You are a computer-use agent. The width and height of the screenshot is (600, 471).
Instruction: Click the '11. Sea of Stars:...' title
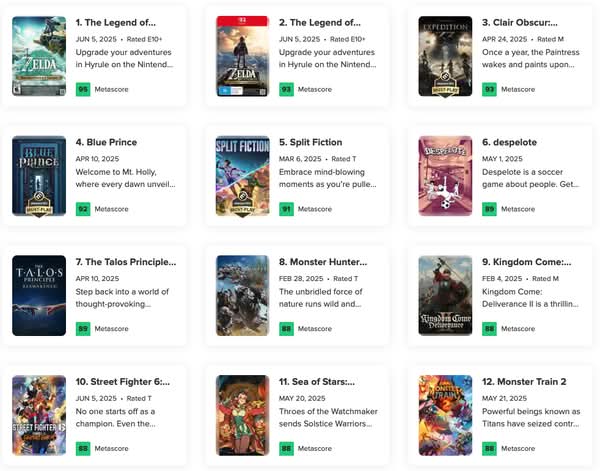tap(317, 382)
